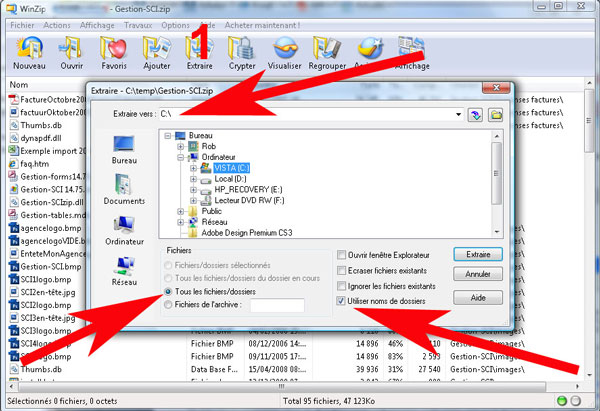Open the Favoris toolbar icon
600x411 pixels.
114,53
